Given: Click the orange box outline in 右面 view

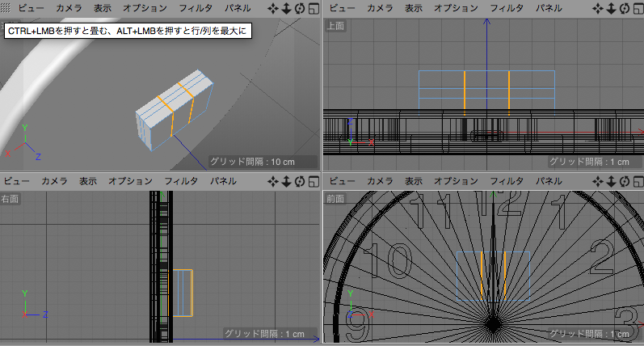Looking at the screenshot, I should pos(181,293).
